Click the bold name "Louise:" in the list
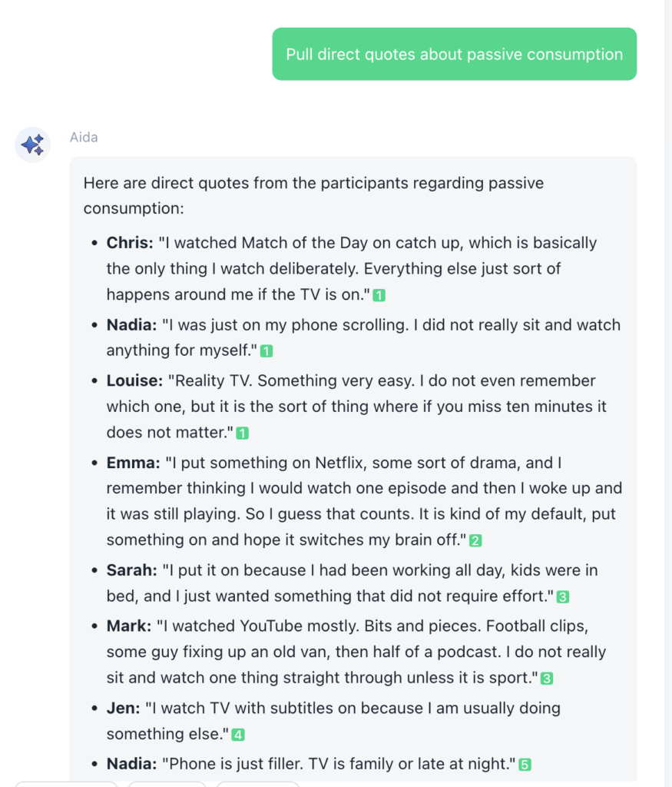The height and width of the screenshot is (787, 672). click(x=134, y=380)
